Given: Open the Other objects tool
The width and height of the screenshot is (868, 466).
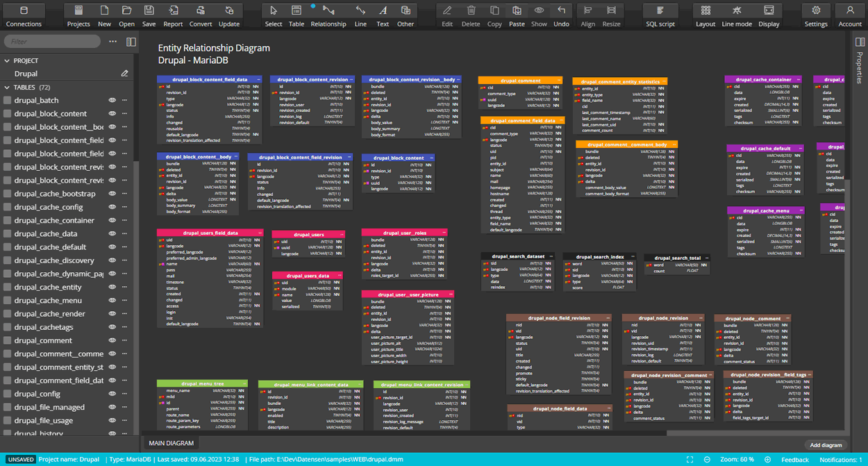Looking at the screenshot, I should click(406, 16).
